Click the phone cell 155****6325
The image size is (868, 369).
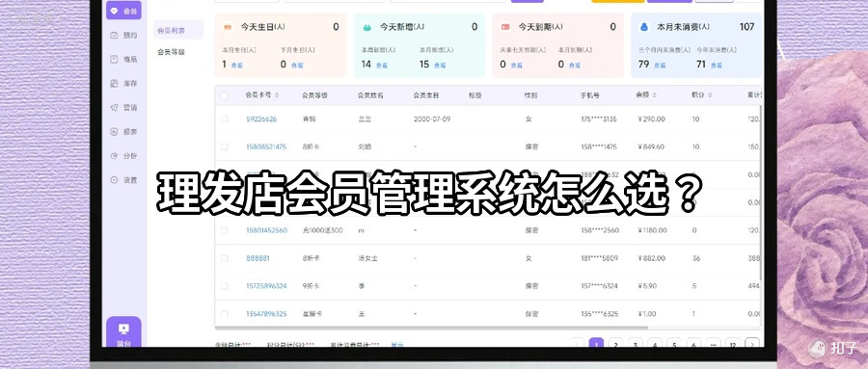tap(598, 314)
